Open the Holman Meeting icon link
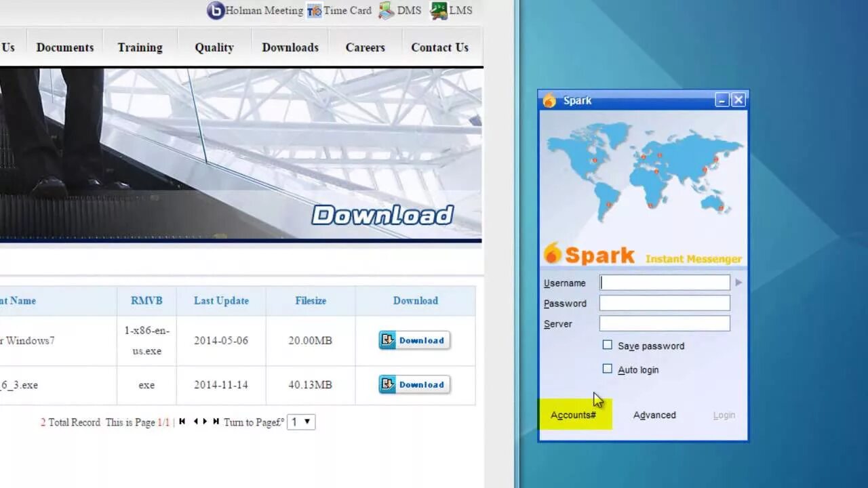Image resolution: width=868 pixels, height=488 pixels. (216, 11)
